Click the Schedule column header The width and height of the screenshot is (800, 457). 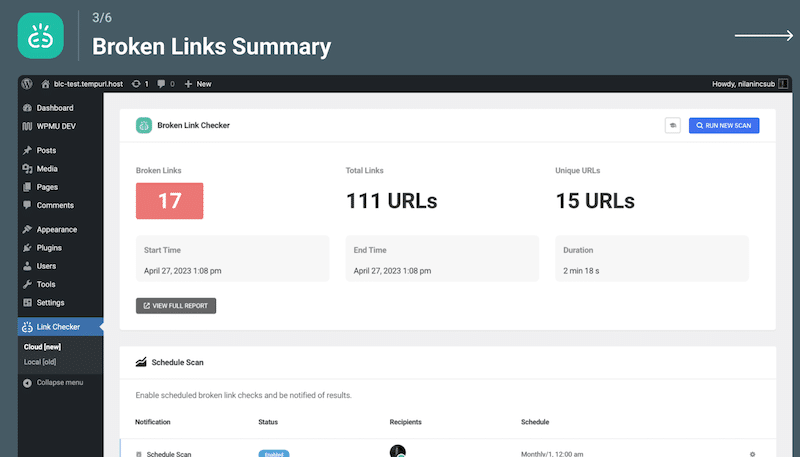coord(535,422)
